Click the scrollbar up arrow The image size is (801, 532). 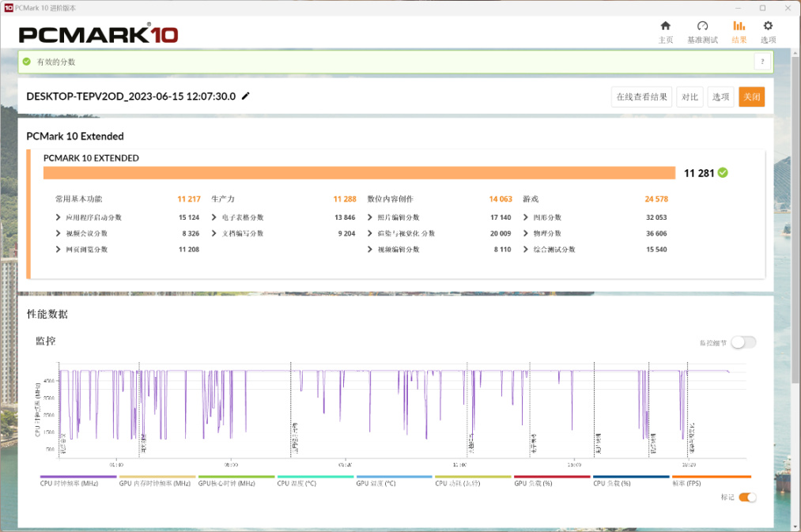[x=795, y=53]
